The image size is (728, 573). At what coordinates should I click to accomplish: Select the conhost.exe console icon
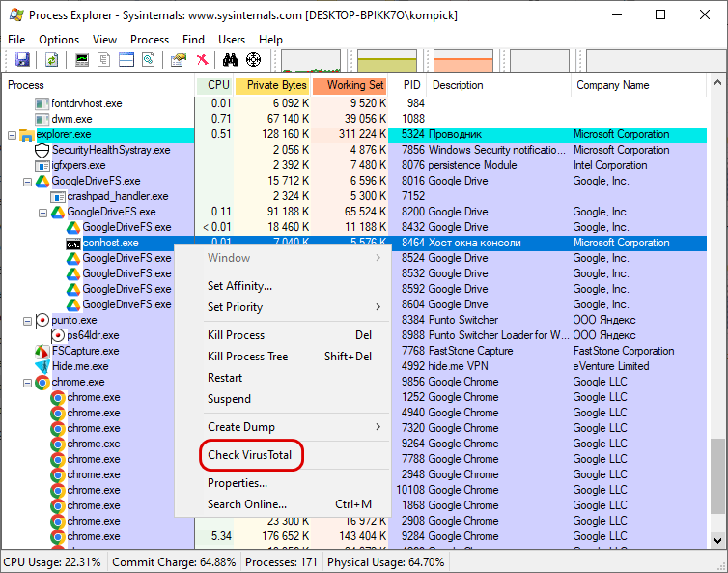(73, 244)
